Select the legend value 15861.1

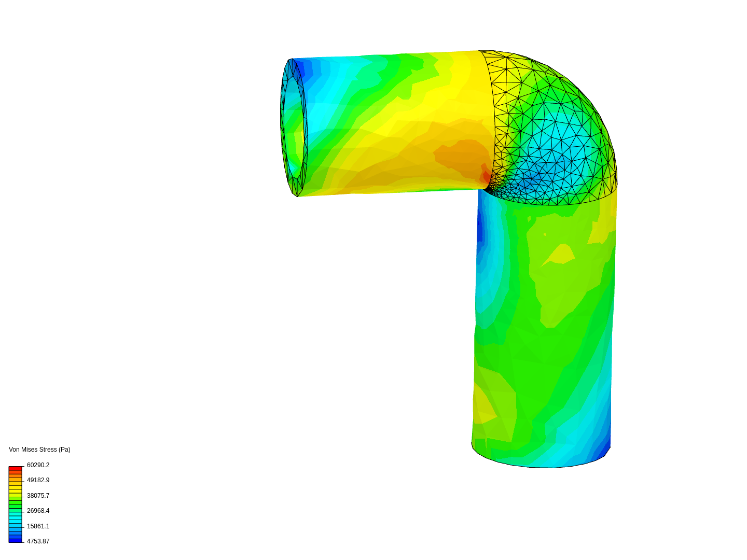click(x=38, y=526)
